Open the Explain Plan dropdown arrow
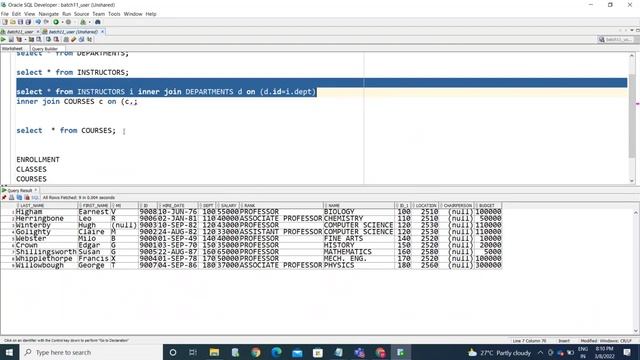640x360 pixels. click(25, 40)
